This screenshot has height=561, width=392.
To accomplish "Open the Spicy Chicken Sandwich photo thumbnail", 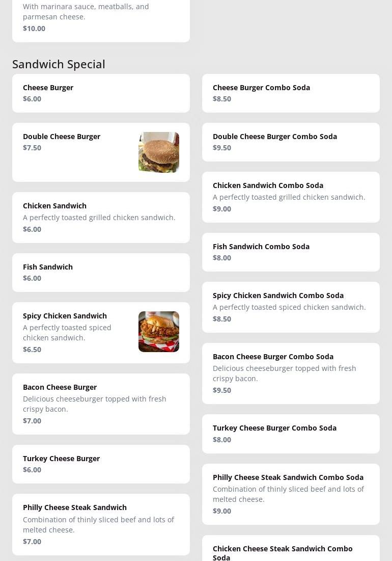I will coord(159,332).
